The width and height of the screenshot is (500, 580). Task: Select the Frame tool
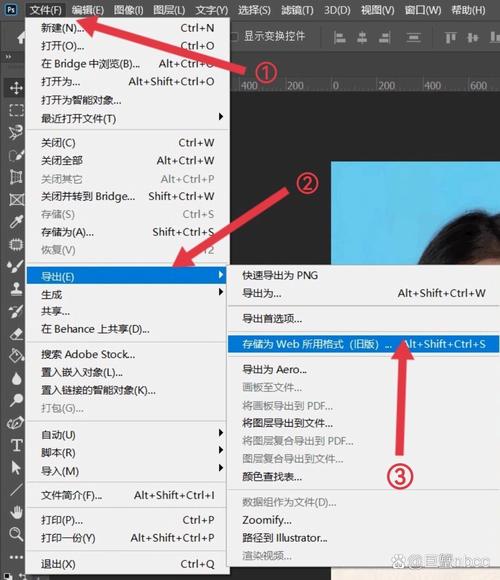coord(16,200)
